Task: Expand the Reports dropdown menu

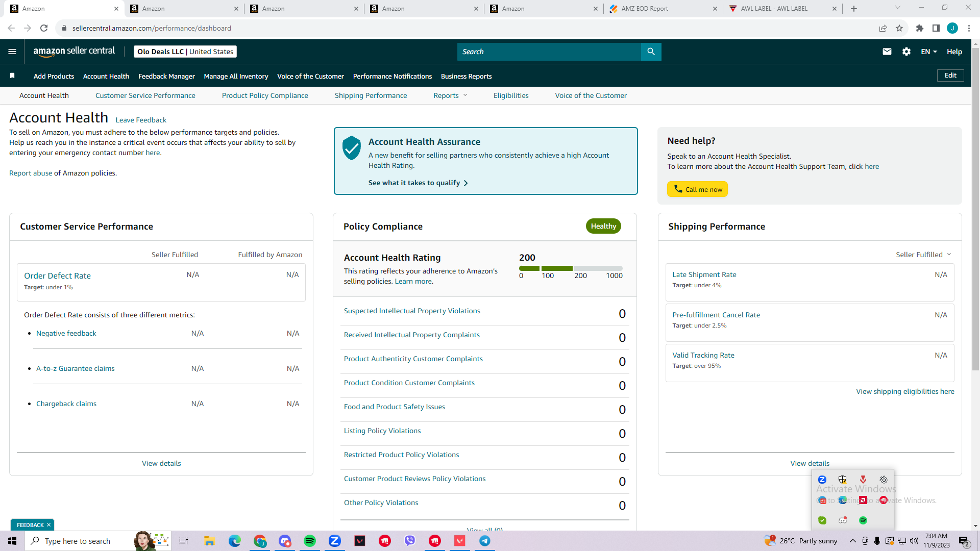Action: coord(450,95)
